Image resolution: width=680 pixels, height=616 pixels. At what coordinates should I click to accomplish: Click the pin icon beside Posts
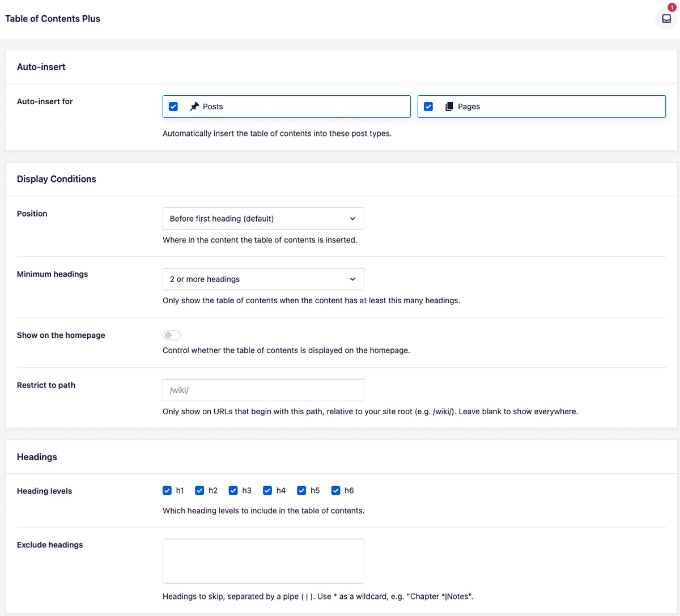coord(194,107)
